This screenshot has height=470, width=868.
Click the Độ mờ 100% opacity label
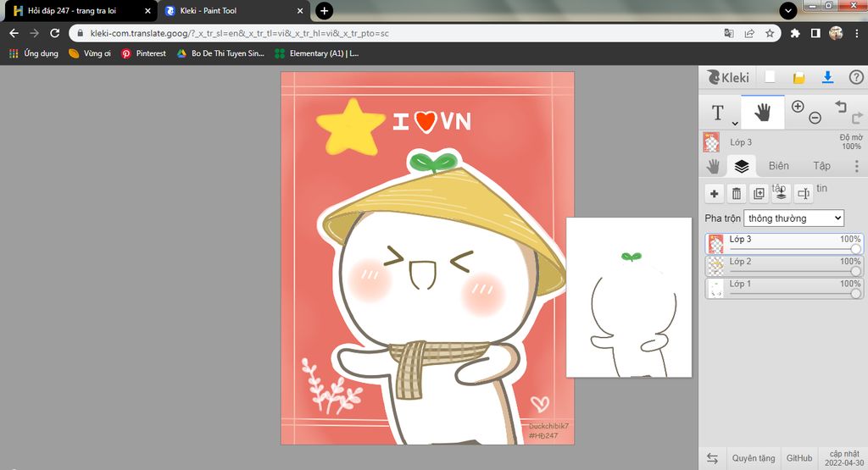pos(851,141)
